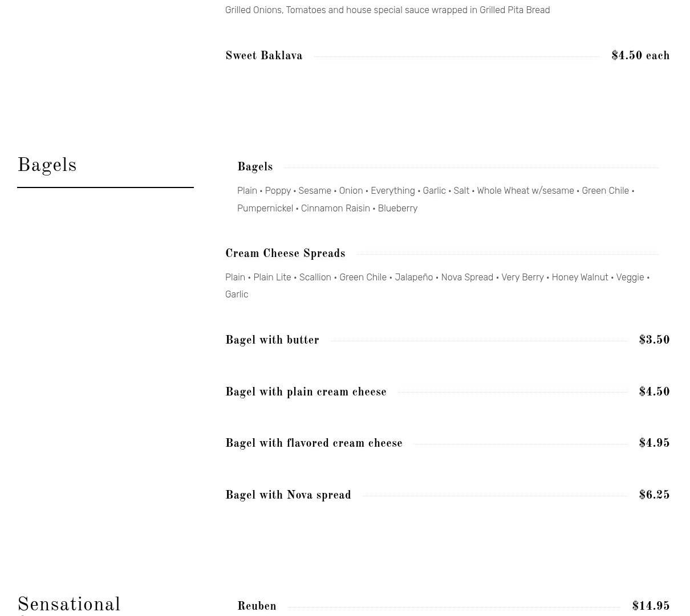Viewport: 690px width, 616px height.
Task: Click the $14.95 Reuben price
Action: [651, 606]
